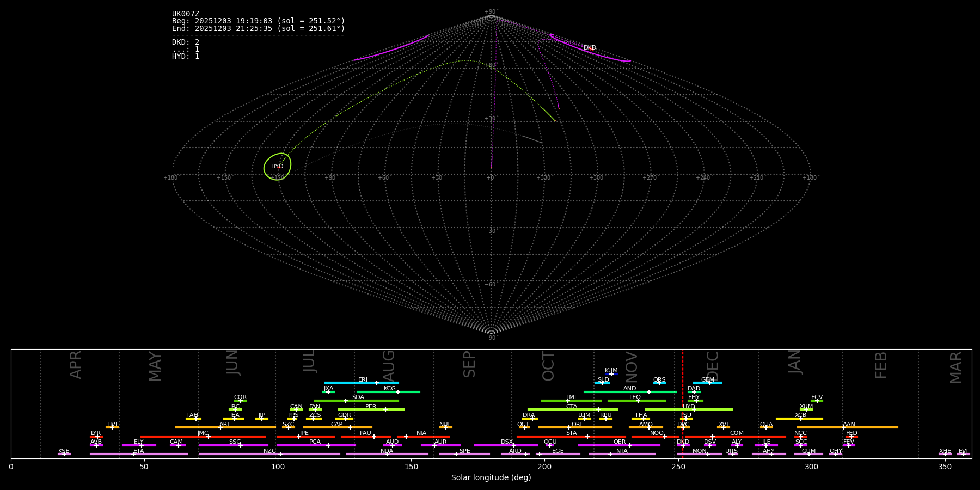Click the UK007Z station title text

point(186,14)
